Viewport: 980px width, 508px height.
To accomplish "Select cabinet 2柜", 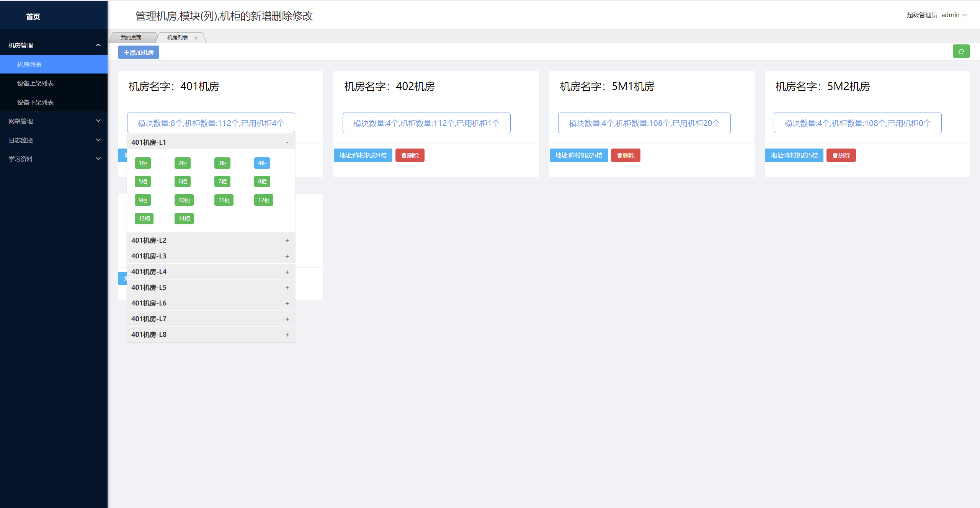I will [183, 163].
